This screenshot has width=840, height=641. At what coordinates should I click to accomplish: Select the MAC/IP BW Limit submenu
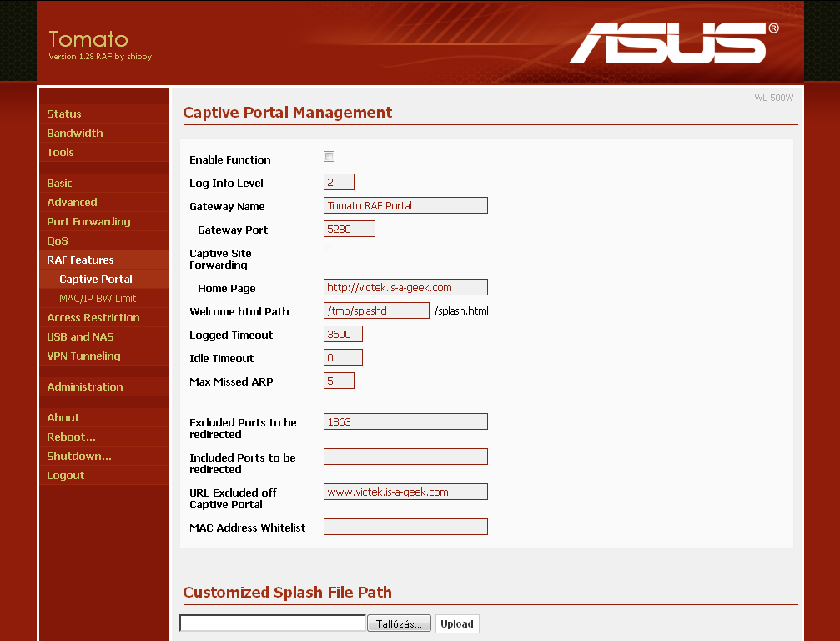(98, 299)
